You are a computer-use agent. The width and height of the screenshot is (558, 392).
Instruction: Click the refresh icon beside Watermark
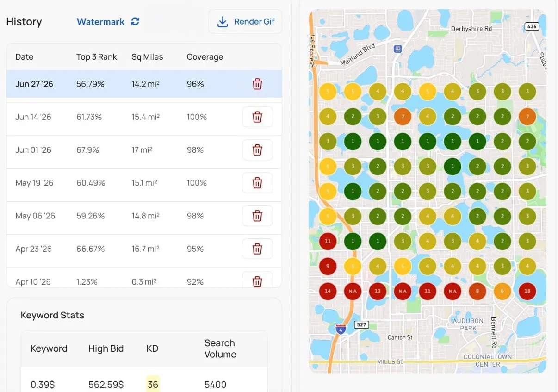135,21
